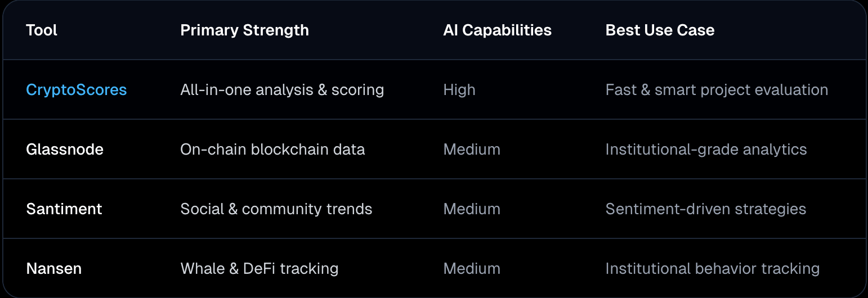Select the Institutional behavior tracking cell
The width and height of the screenshot is (868, 298).
pyautogui.click(x=712, y=269)
